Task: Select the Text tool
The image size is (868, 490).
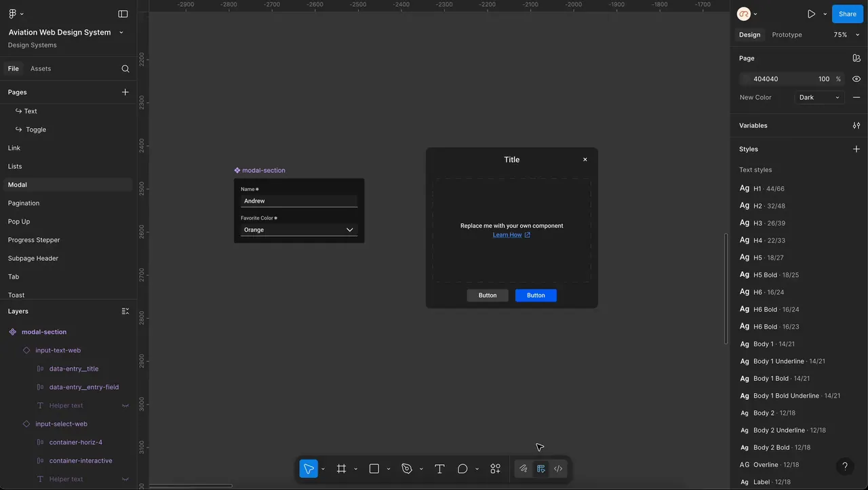Action: click(439, 469)
